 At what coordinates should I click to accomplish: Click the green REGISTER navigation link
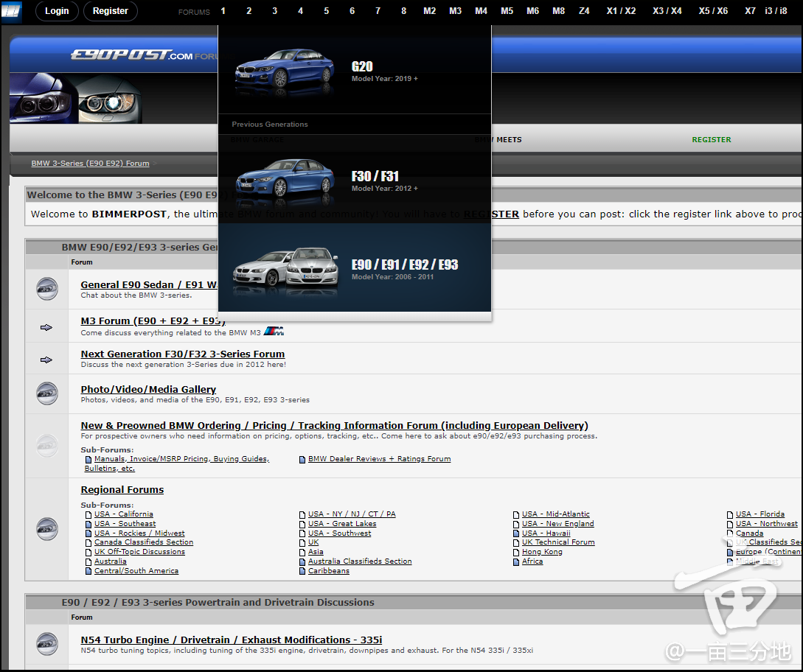click(x=711, y=140)
